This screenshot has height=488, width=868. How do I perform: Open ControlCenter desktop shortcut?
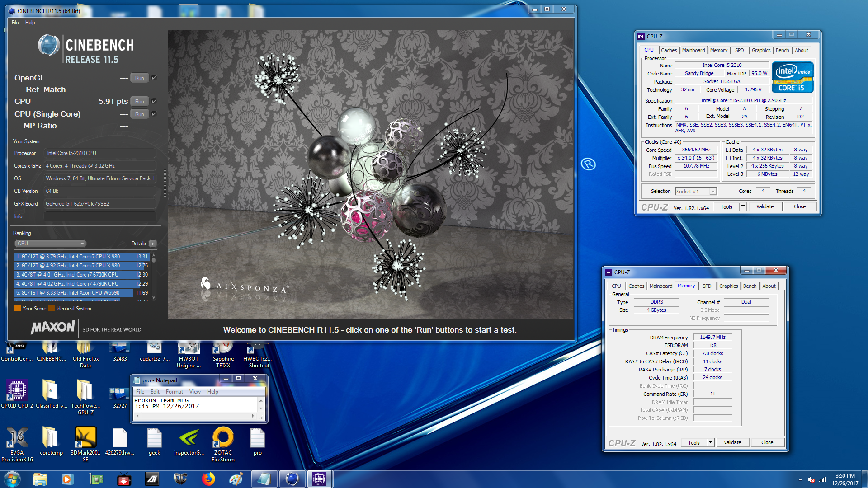click(16, 352)
